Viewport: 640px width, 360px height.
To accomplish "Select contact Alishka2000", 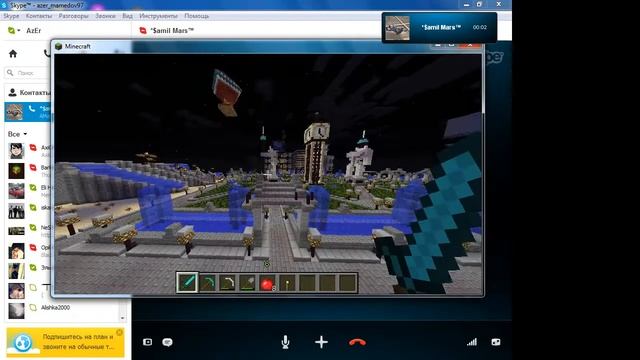I will 55,307.
